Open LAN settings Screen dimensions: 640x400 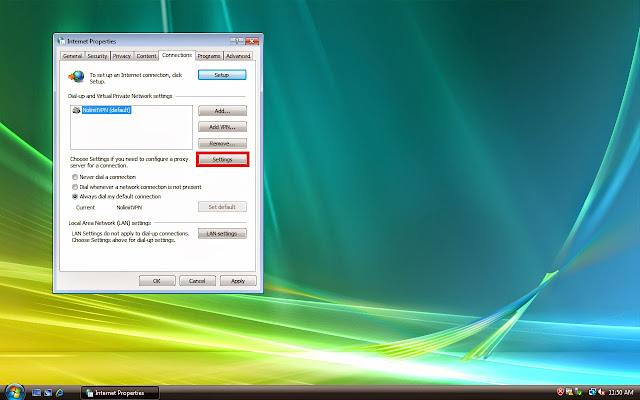[x=222, y=233]
